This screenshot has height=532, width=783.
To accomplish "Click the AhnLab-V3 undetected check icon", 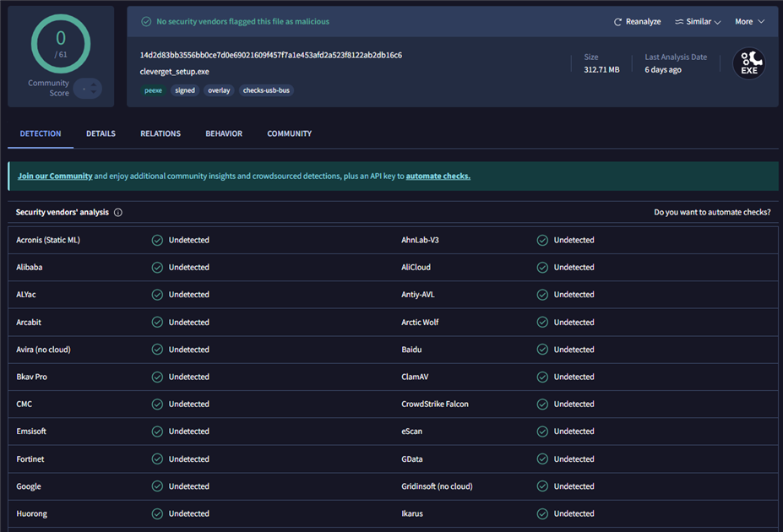I will 542,241.
